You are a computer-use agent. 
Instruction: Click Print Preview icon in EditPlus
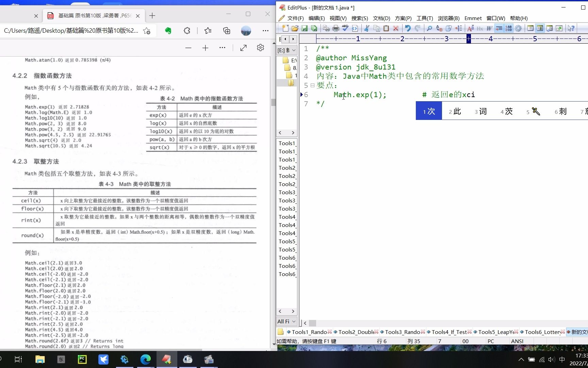pyautogui.click(x=326, y=28)
